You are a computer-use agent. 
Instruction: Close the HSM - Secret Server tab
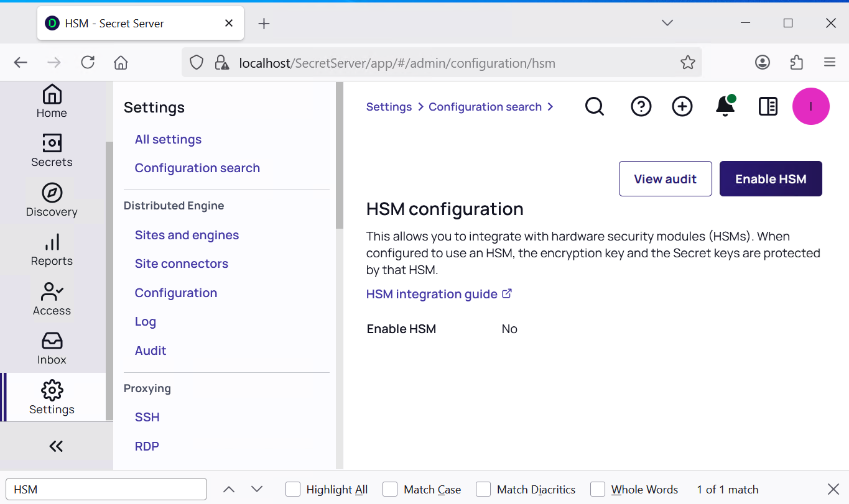(229, 23)
